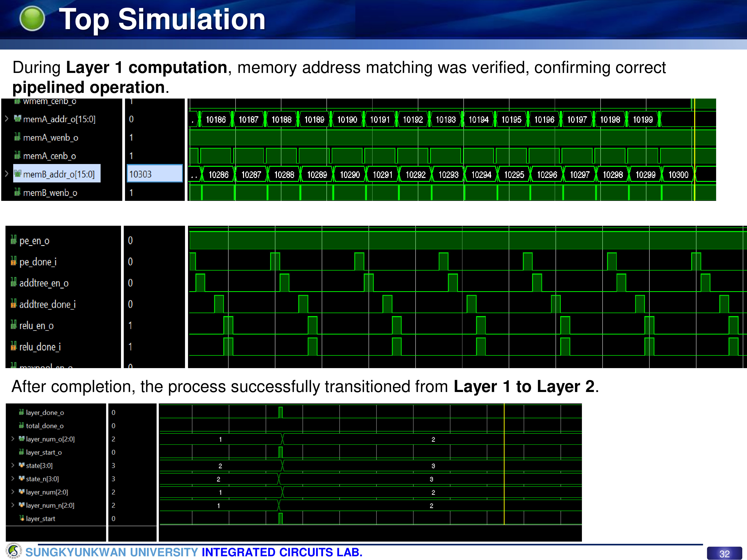Image resolution: width=747 pixels, height=560 pixels.
Task: Expand the memA_addr_o[15:0] bus signal
Action: (6, 118)
